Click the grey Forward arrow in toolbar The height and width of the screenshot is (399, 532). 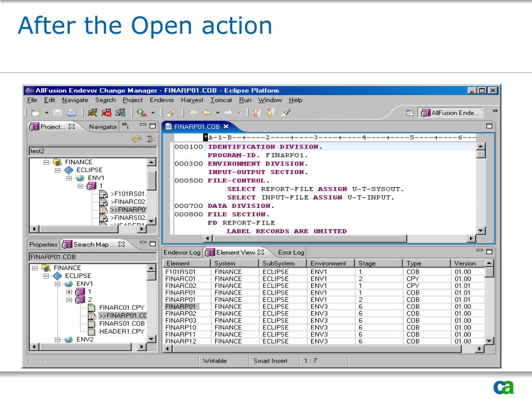229,113
